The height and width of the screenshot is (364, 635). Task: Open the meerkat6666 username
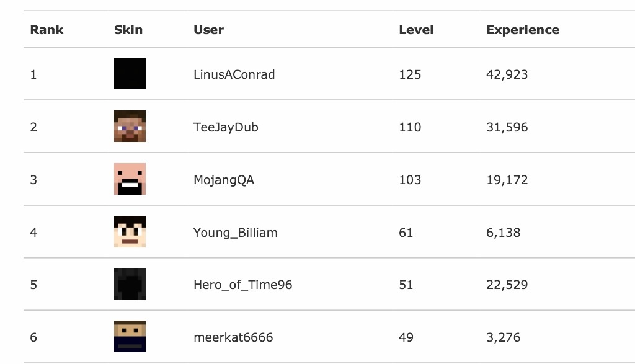pyautogui.click(x=233, y=338)
